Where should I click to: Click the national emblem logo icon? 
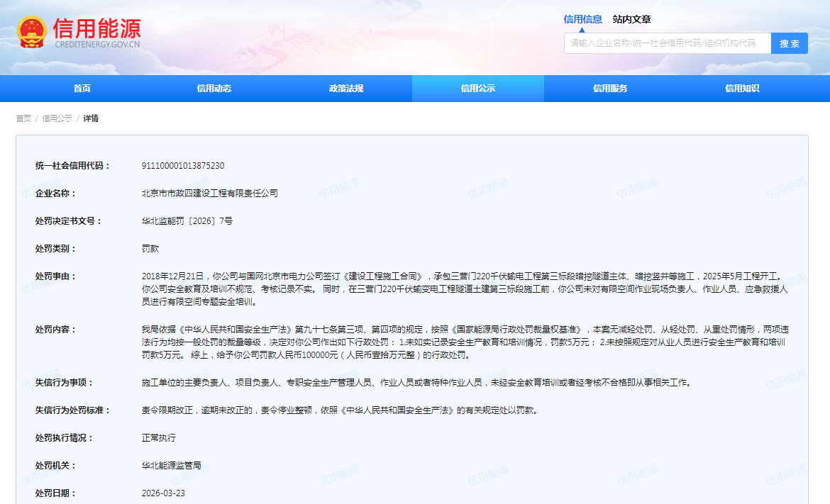click(31, 32)
